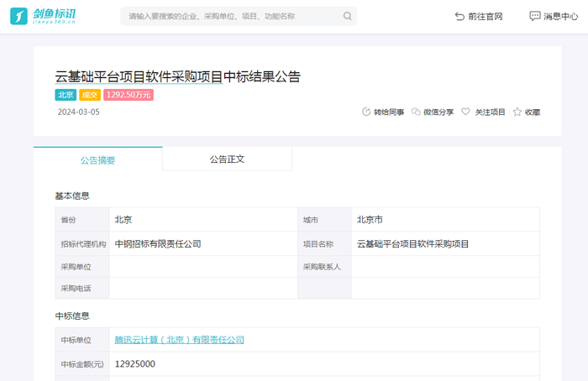Click the search magnifier icon
This screenshot has height=381, width=588.
pyautogui.click(x=347, y=16)
